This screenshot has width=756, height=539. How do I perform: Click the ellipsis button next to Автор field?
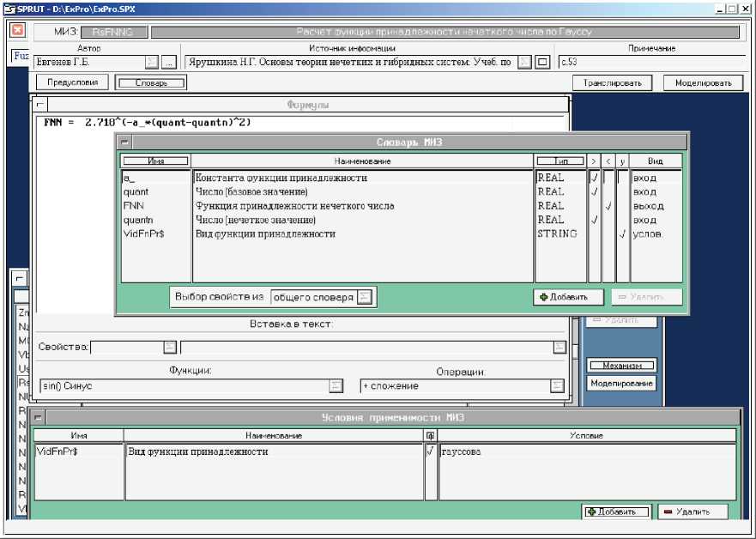pyautogui.click(x=169, y=62)
